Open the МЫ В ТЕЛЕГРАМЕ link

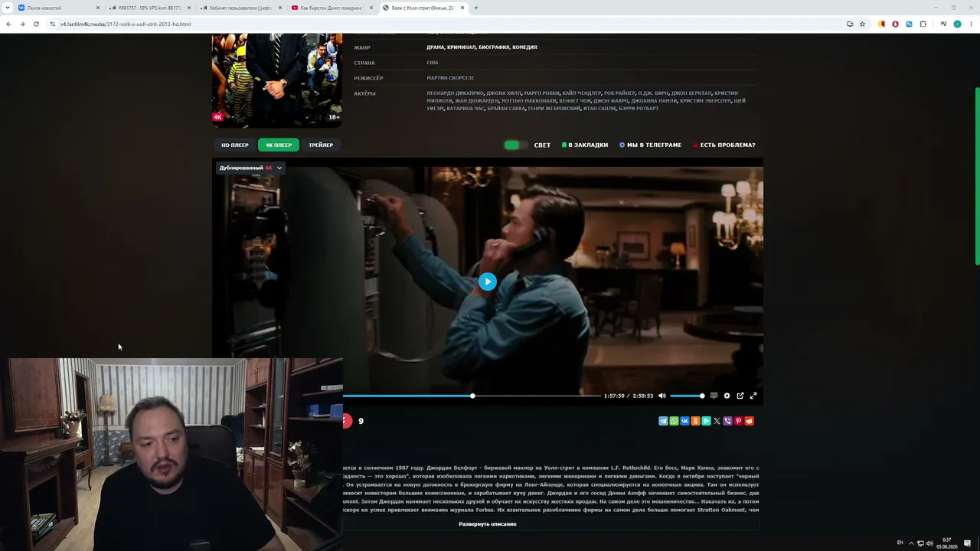(650, 145)
